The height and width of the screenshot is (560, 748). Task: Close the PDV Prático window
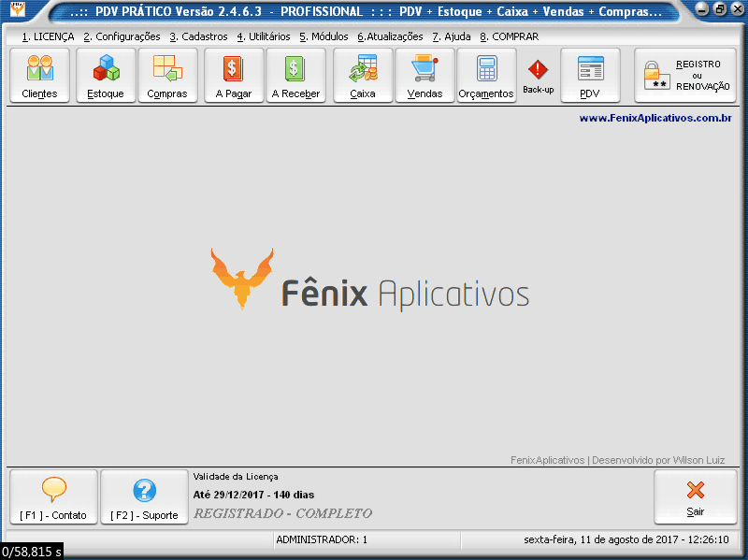pos(738,8)
